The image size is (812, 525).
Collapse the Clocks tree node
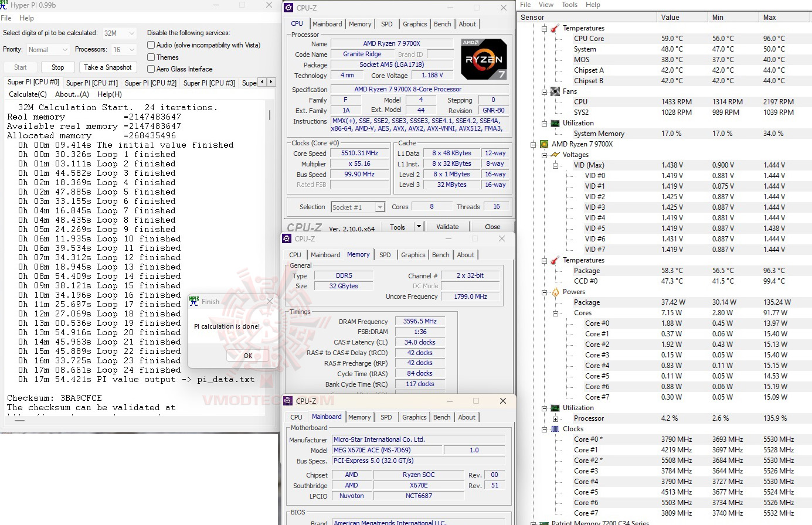544,429
